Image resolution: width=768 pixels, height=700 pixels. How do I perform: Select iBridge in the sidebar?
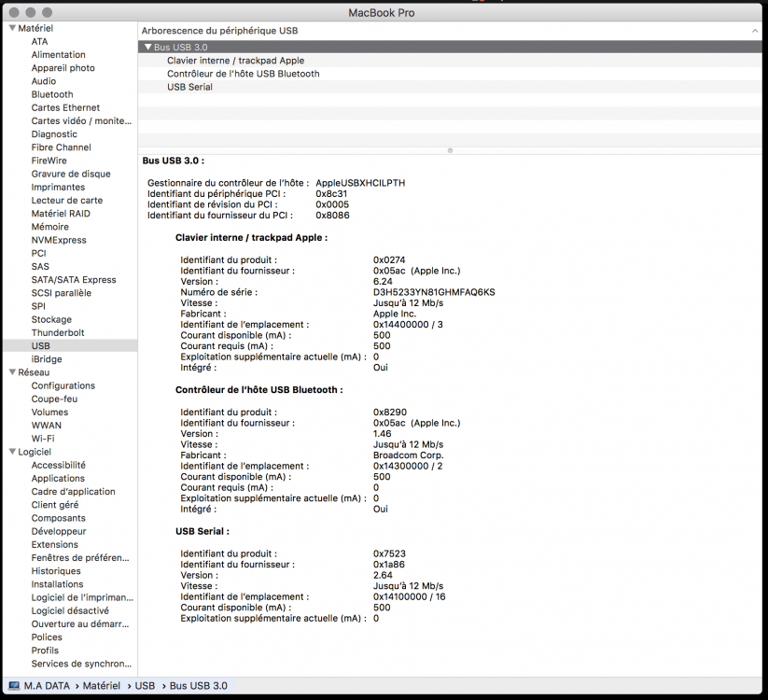coord(47,359)
